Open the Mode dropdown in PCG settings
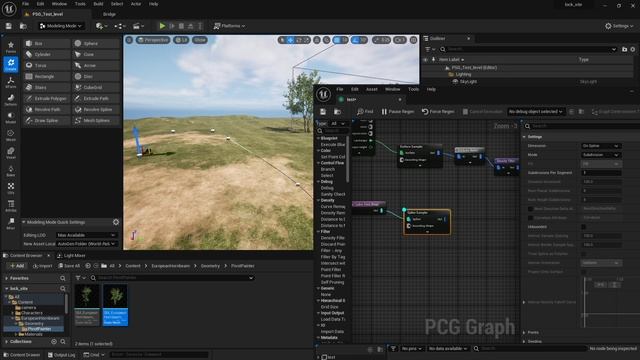This screenshot has height=360, width=640. pyautogui.click(x=601, y=155)
